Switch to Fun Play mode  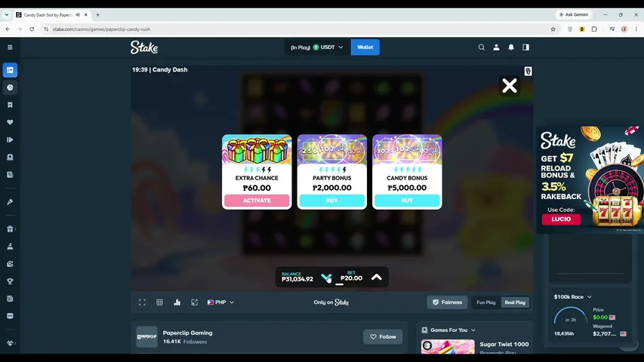pyautogui.click(x=486, y=302)
